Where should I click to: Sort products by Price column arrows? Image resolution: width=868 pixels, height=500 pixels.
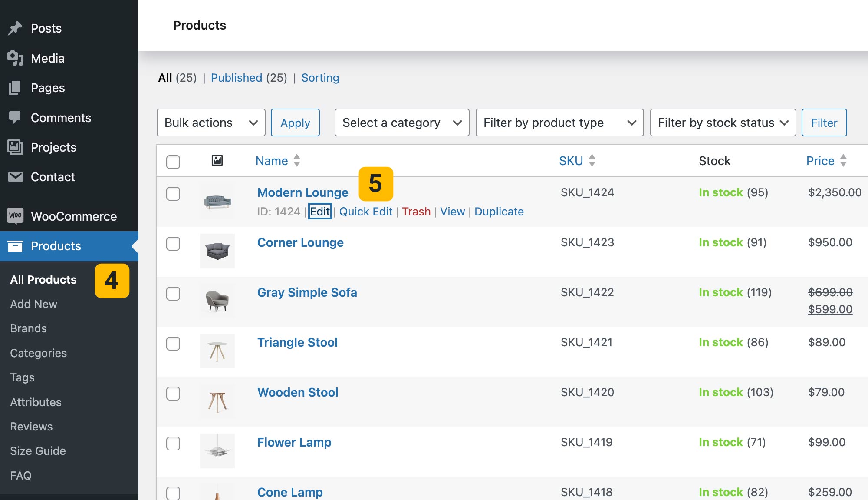coord(843,161)
